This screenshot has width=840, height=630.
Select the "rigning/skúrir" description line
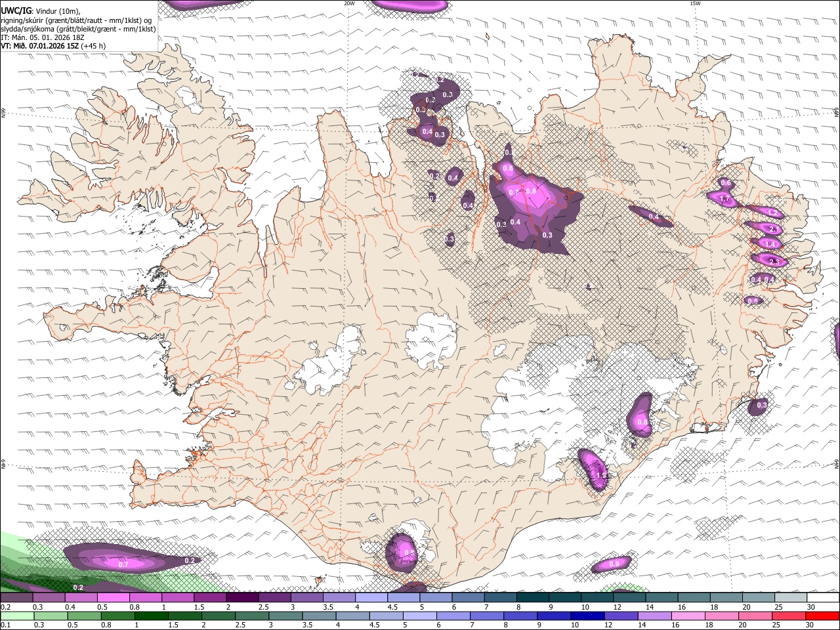coord(77,20)
